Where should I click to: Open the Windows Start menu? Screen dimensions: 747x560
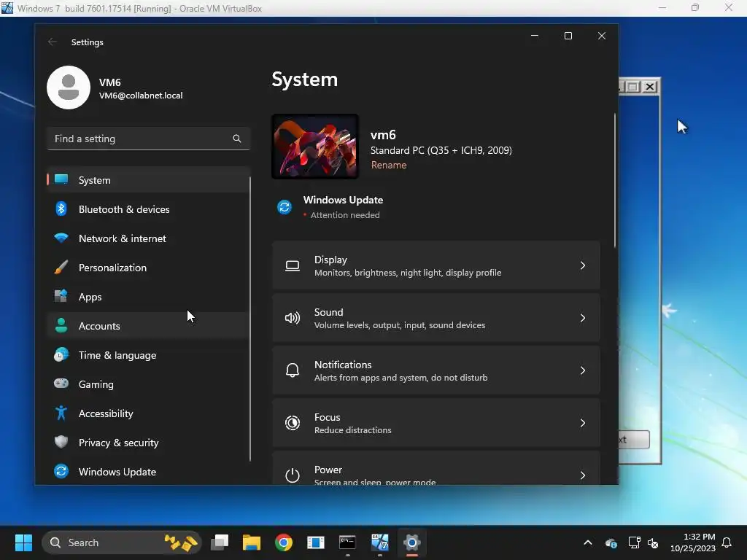point(23,542)
